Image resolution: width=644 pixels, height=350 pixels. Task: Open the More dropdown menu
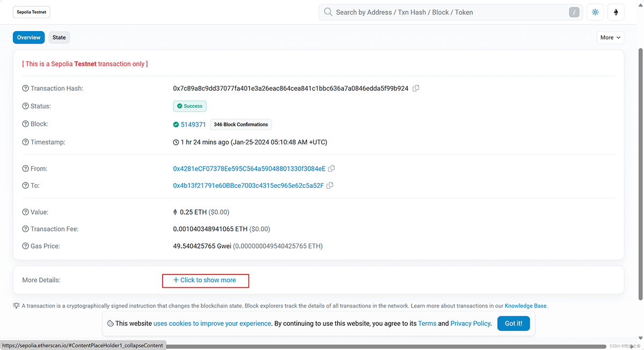[610, 38]
